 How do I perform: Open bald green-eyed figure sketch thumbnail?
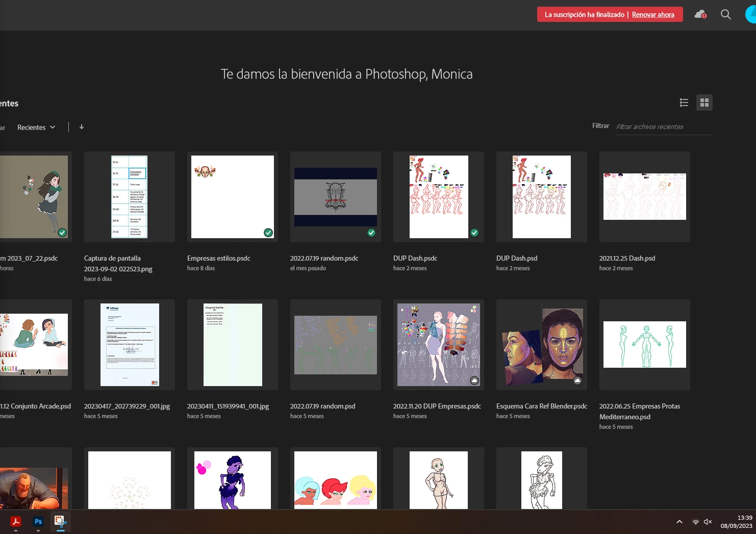[439, 478]
